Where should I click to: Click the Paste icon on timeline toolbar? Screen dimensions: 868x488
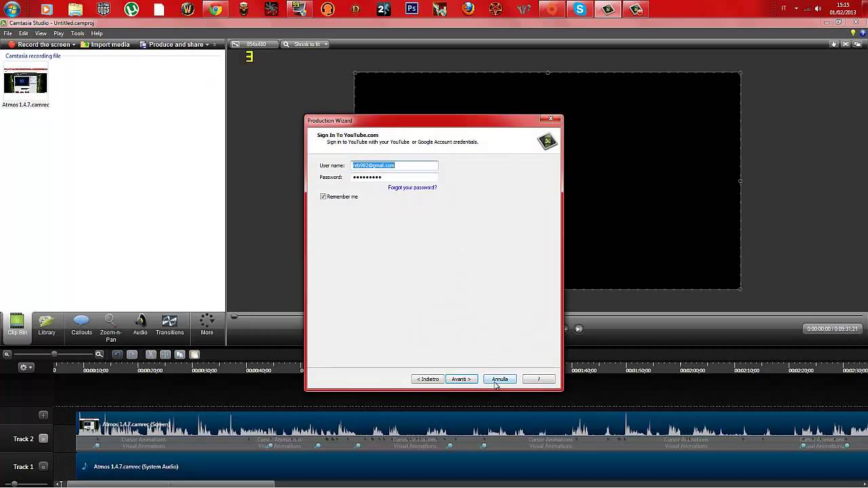pyautogui.click(x=194, y=354)
